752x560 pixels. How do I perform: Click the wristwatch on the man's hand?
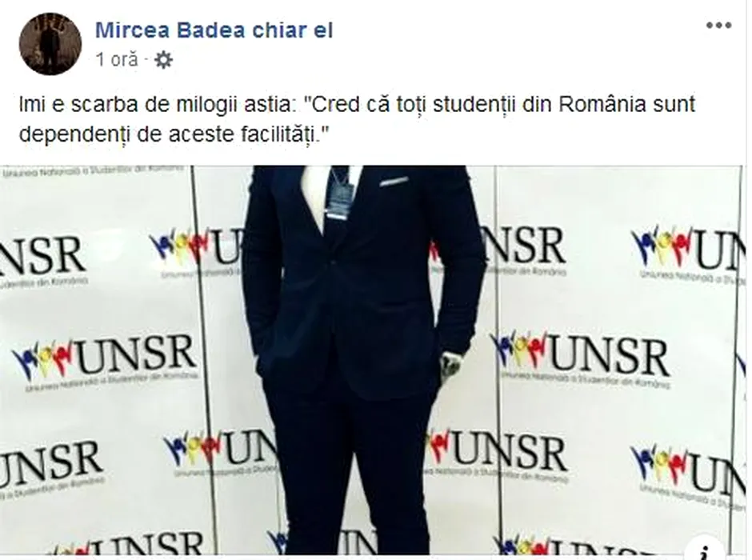451,364
